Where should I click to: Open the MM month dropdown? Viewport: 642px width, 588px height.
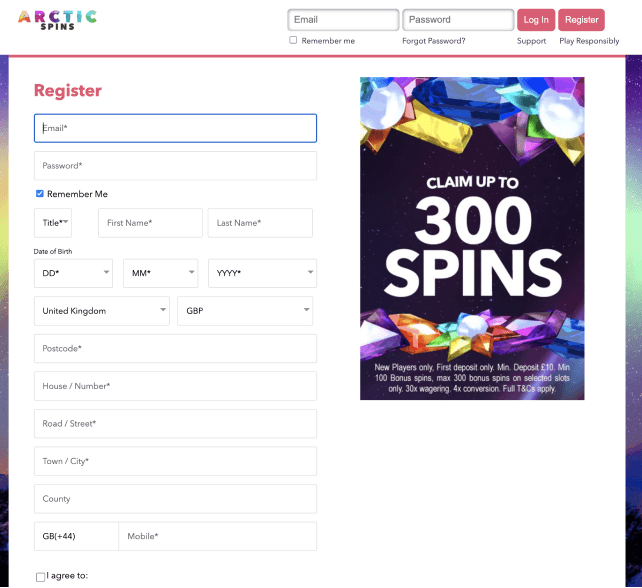point(160,273)
